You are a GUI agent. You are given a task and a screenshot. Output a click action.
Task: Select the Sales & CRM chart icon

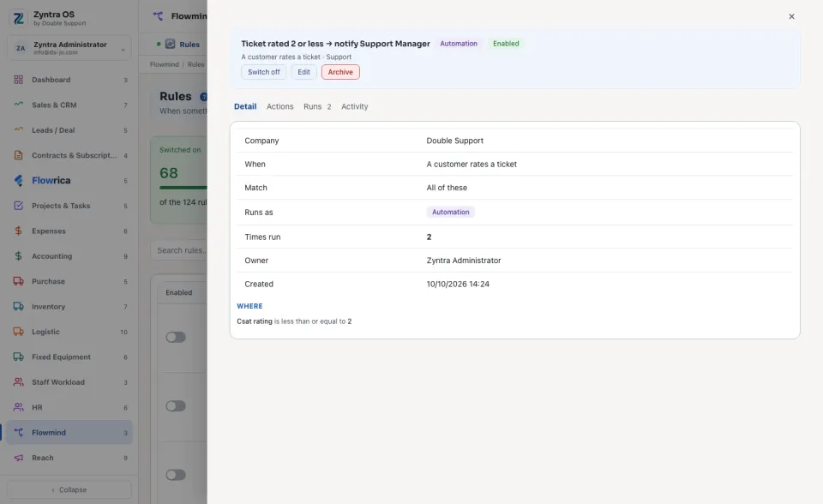18,105
